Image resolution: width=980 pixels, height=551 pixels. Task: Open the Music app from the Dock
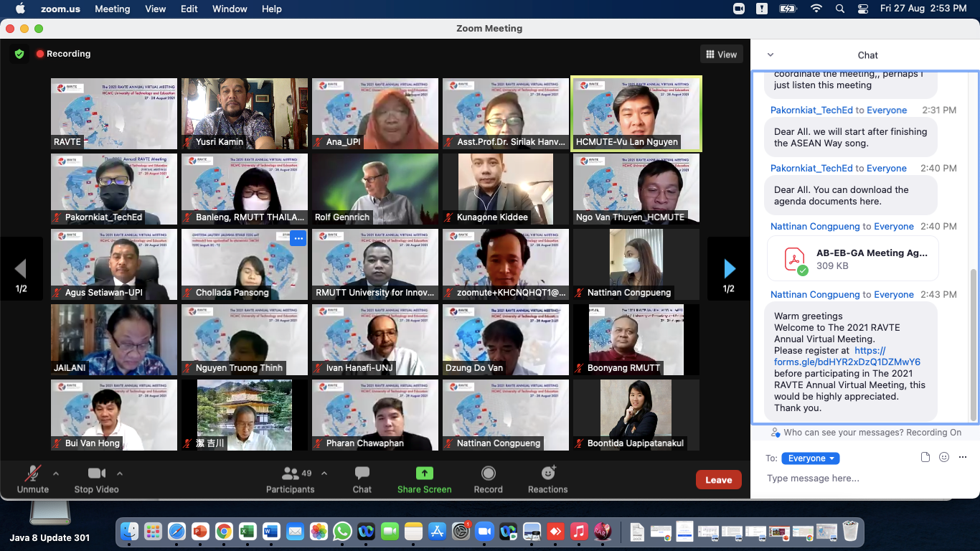click(x=579, y=532)
